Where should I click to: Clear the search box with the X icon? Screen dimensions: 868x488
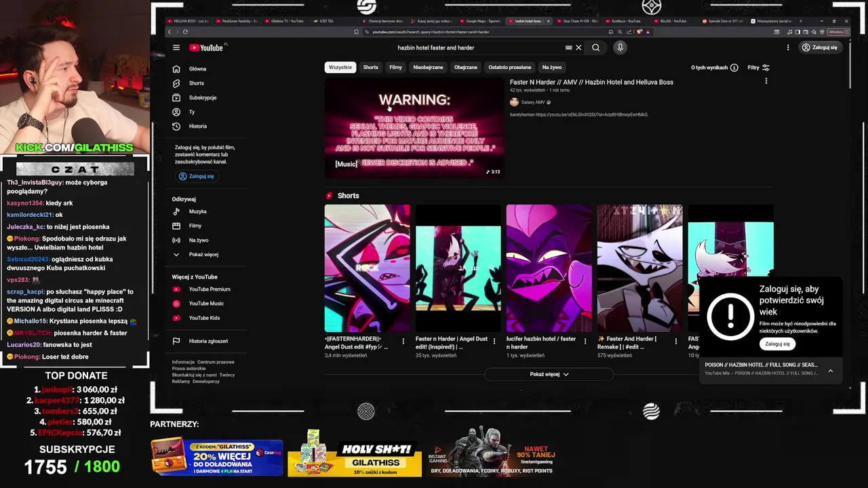click(x=578, y=47)
